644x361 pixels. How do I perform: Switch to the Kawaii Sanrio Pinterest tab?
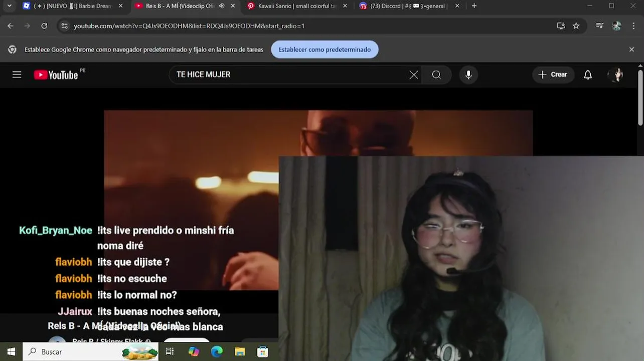click(x=296, y=6)
